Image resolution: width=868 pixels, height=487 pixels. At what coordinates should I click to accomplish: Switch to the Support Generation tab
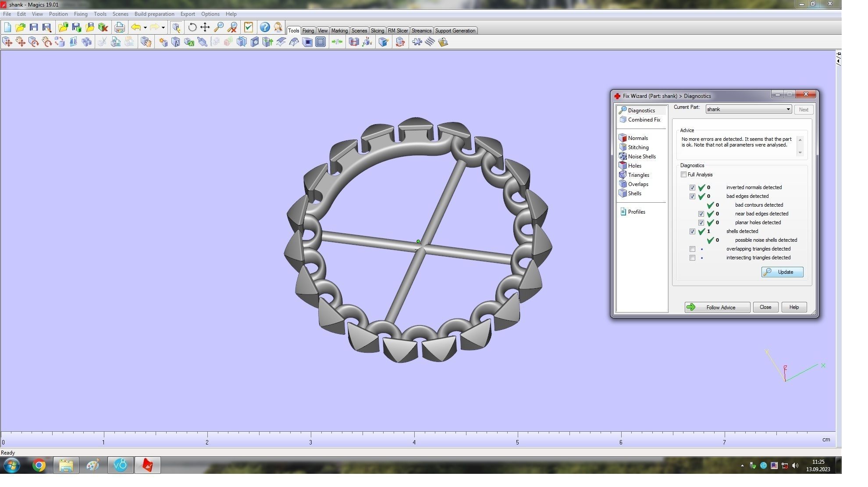(x=455, y=31)
